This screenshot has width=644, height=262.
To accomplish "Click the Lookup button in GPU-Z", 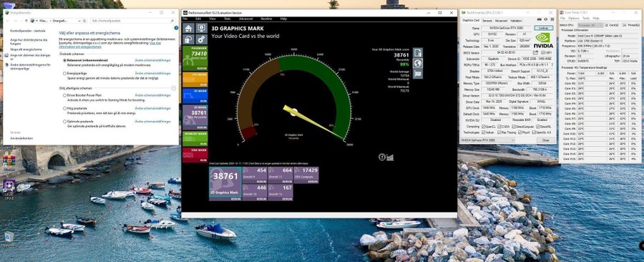I will tap(543, 28).
